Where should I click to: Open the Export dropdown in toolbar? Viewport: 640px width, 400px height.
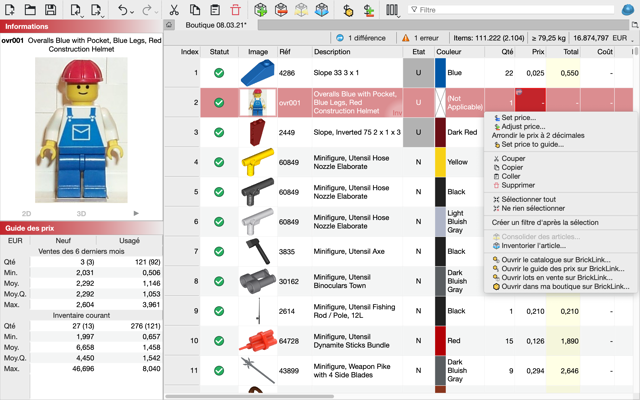pos(97,10)
